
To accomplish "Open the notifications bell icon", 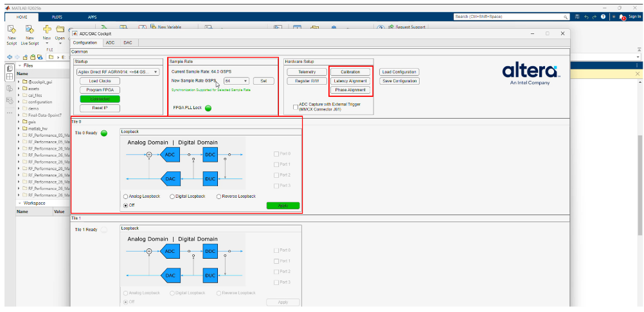I will [622, 17].
